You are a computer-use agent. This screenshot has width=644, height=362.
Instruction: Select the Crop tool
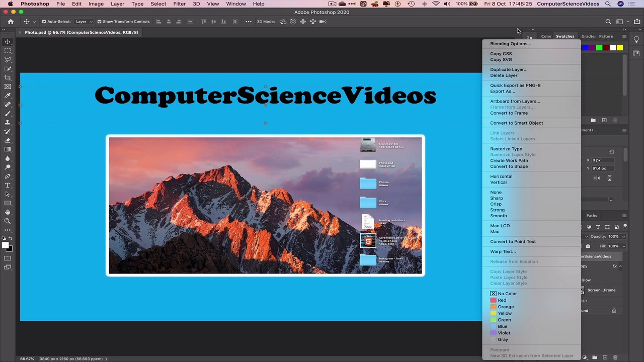(8, 77)
